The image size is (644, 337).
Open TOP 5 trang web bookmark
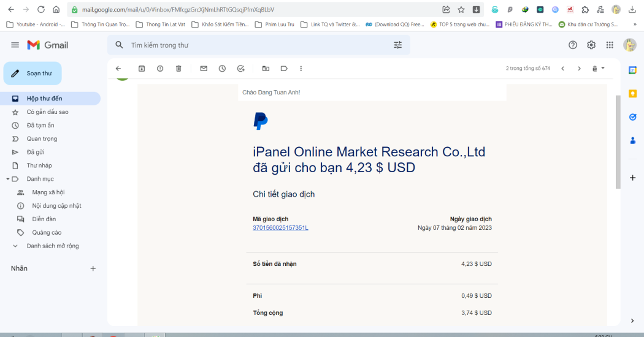pyautogui.click(x=460, y=25)
